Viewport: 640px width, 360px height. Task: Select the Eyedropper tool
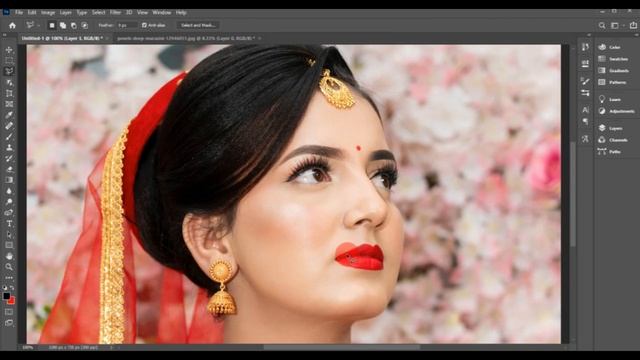(9, 115)
